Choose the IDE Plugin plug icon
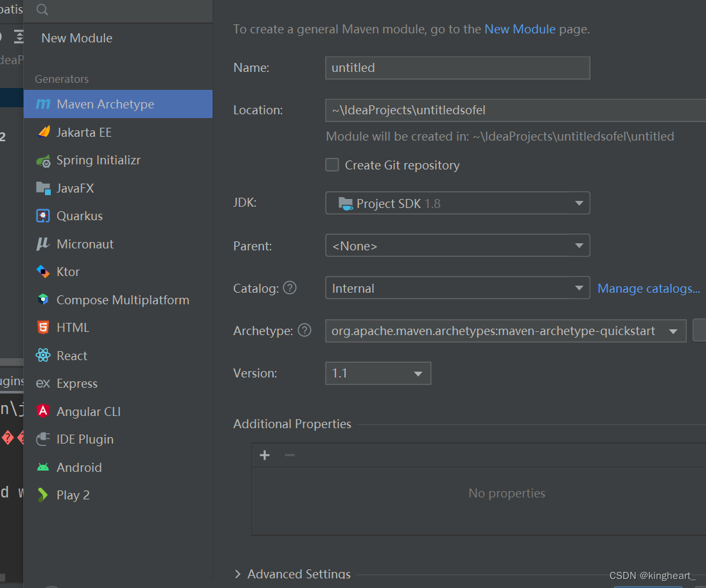The image size is (706, 588). coord(43,439)
